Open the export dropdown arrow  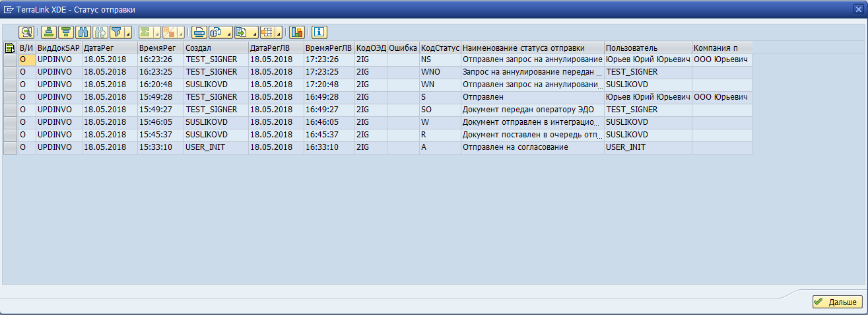point(253,32)
